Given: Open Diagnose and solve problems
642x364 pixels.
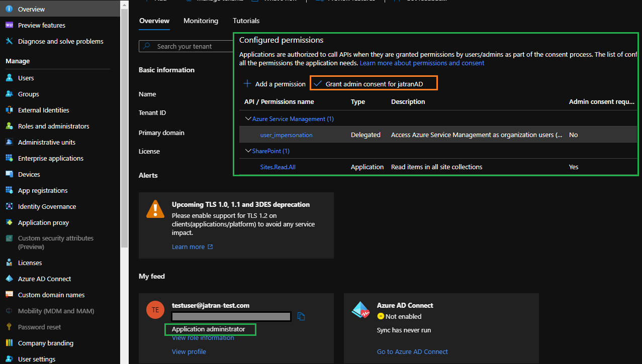Looking at the screenshot, I should tap(60, 41).
